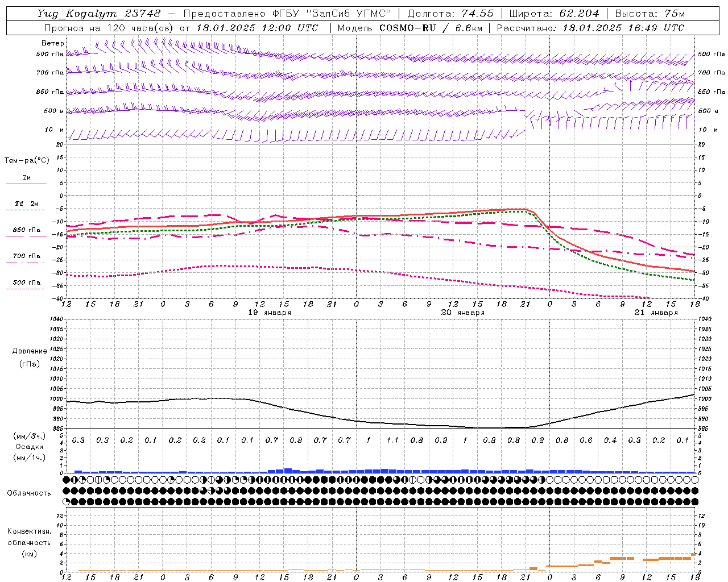The width and height of the screenshot is (728, 582).
Task: Click the 0.9 precipitation value
Action: click(441, 440)
